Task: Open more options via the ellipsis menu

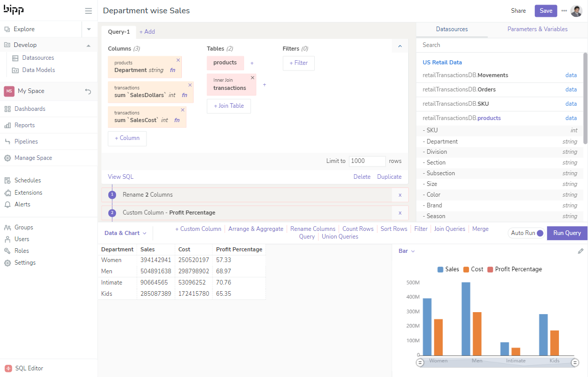Action: (563, 10)
